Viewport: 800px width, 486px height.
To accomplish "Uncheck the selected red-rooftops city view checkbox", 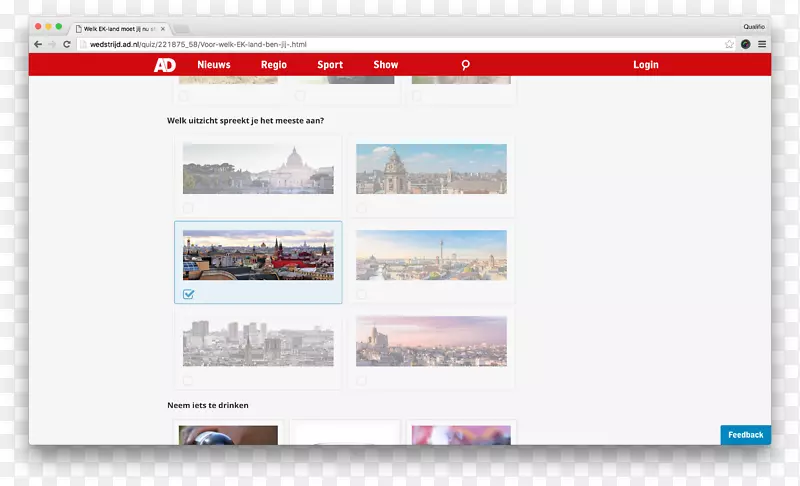I will coord(188,294).
